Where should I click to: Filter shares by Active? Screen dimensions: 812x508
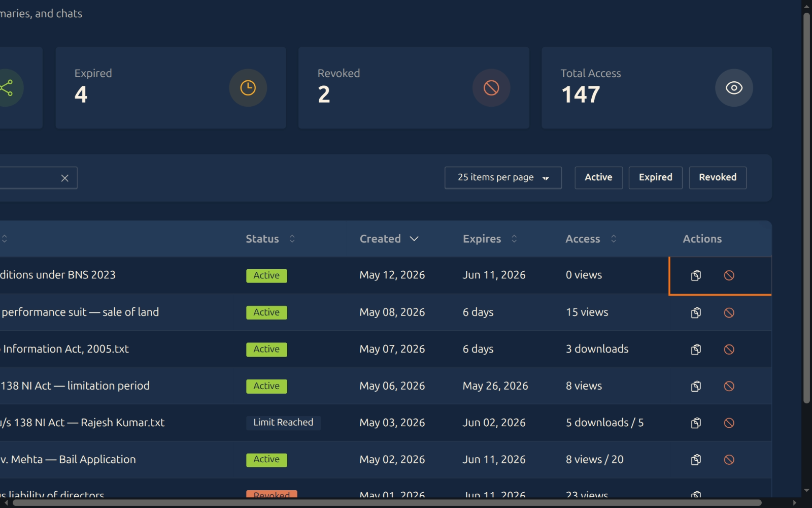click(598, 178)
